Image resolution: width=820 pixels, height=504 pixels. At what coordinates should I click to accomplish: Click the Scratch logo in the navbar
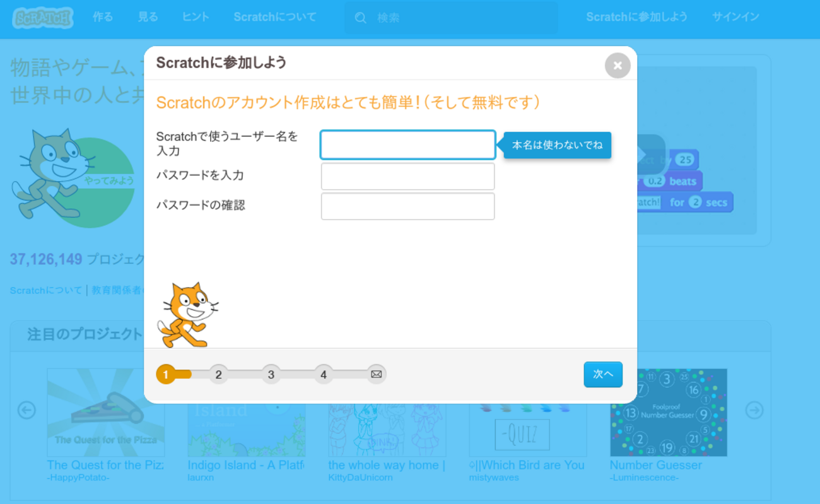[42, 18]
